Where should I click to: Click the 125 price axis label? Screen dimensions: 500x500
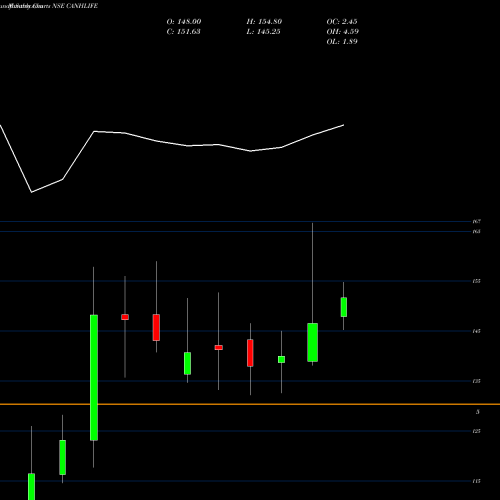476,431
